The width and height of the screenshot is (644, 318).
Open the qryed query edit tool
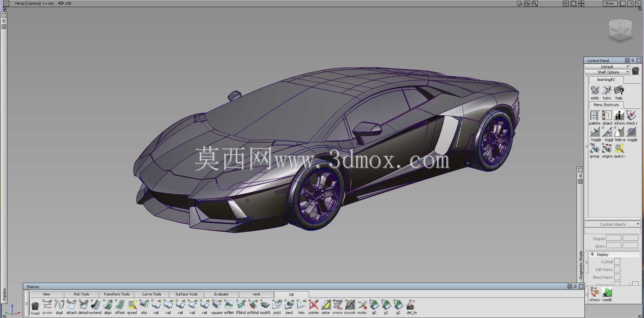click(132, 305)
